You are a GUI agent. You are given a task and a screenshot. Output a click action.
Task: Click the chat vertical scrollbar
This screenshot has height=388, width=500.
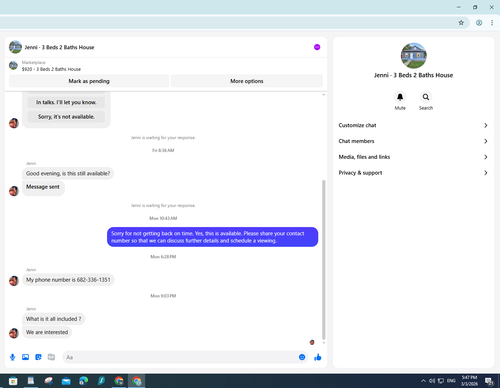323,260
